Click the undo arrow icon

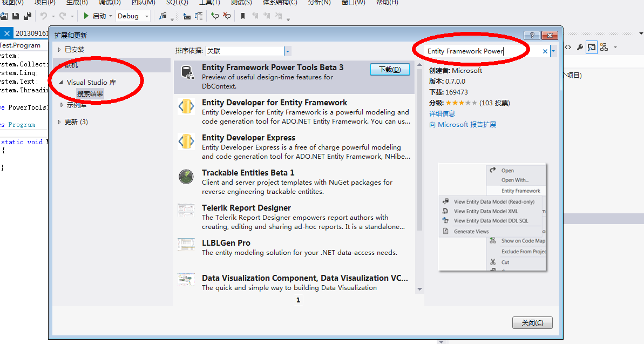click(44, 16)
